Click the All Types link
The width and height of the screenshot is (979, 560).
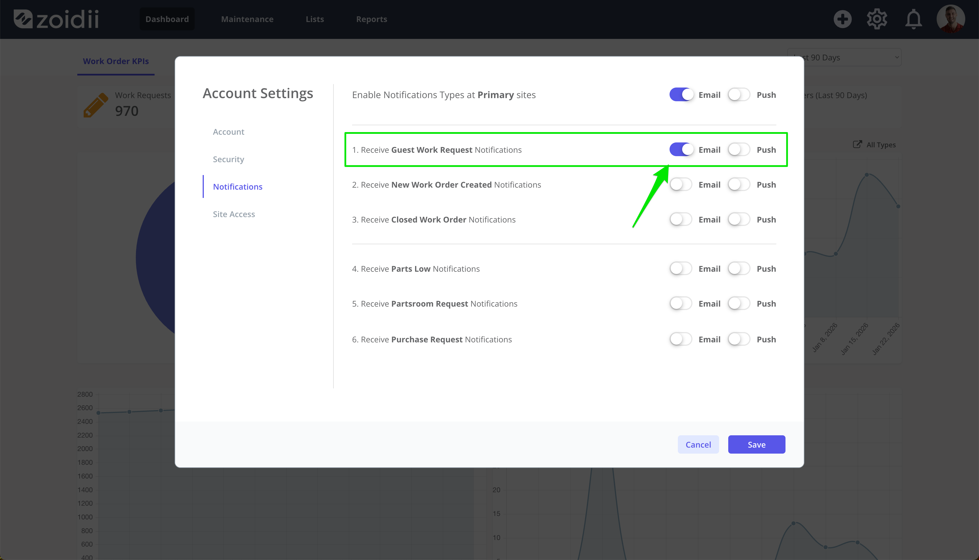881,145
